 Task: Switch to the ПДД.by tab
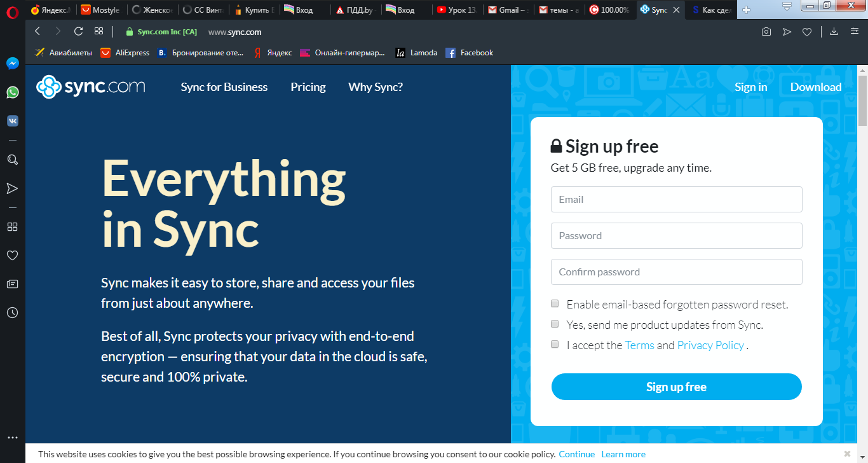[355, 10]
